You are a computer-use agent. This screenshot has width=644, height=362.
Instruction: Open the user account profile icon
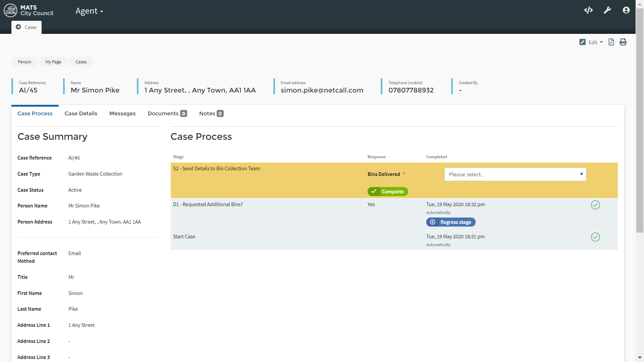(626, 10)
